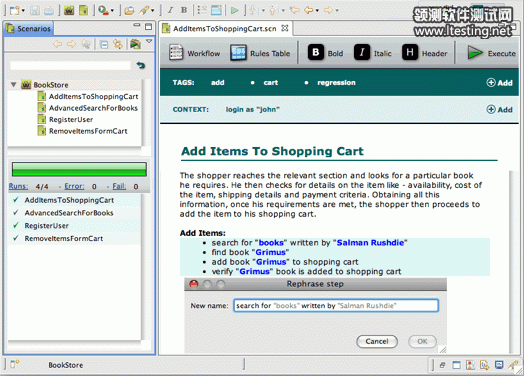Click the Print icon in main toolbar
This screenshot has width=524, height=376.
(49, 10)
